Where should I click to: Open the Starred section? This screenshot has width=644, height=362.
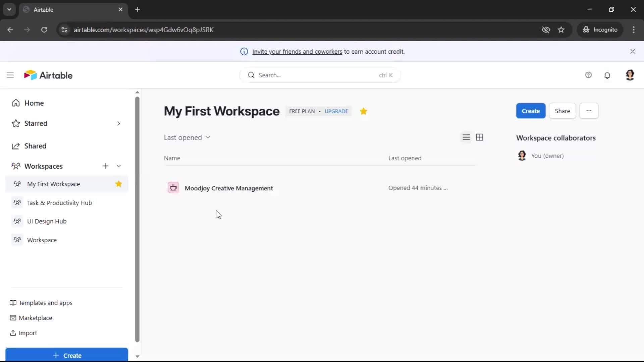point(36,123)
